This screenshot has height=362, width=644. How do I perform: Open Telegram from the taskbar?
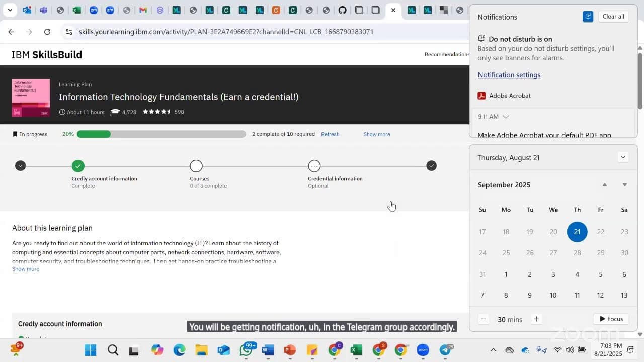point(445,350)
